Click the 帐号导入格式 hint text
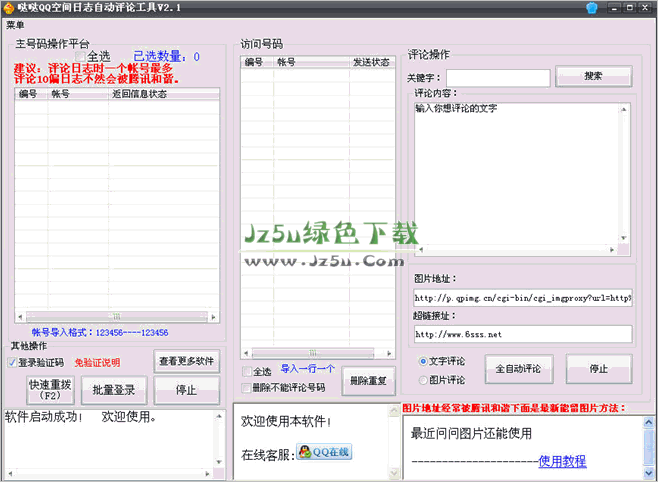The height and width of the screenshot is (482, 658). pos(100,333)
